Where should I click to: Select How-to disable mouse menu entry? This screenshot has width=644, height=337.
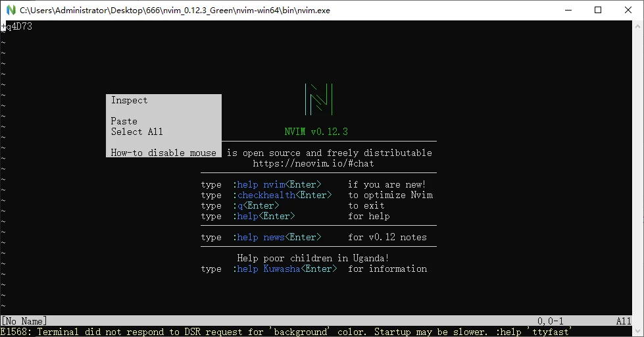point(163,153)
